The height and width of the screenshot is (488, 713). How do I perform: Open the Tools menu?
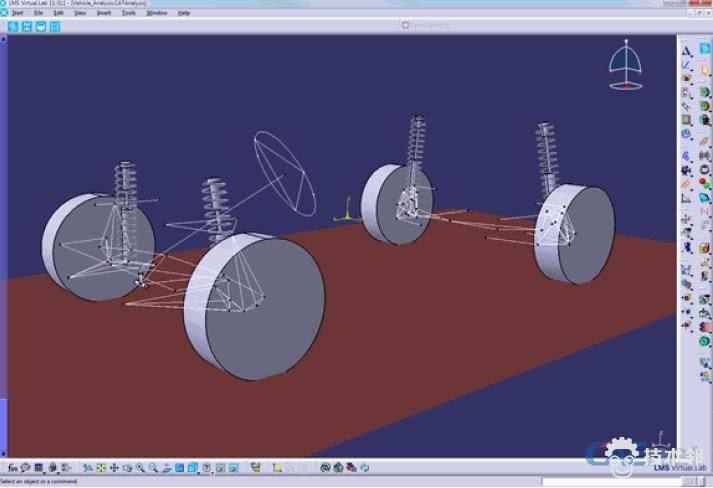(x=129, y=13)
